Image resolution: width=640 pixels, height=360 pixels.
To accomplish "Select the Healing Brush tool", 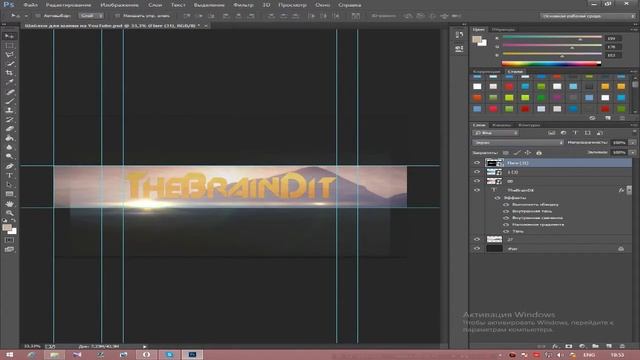I will (x=9, y=92).
